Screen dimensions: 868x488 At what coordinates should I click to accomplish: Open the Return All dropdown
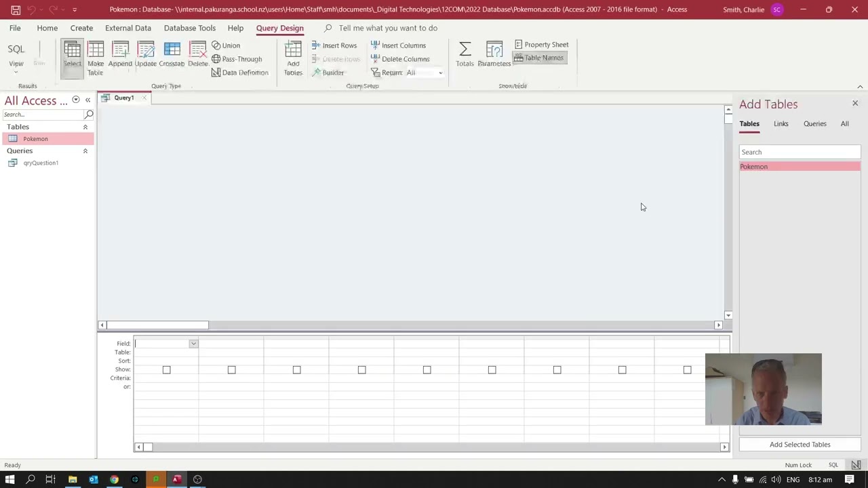coord(440,73)
